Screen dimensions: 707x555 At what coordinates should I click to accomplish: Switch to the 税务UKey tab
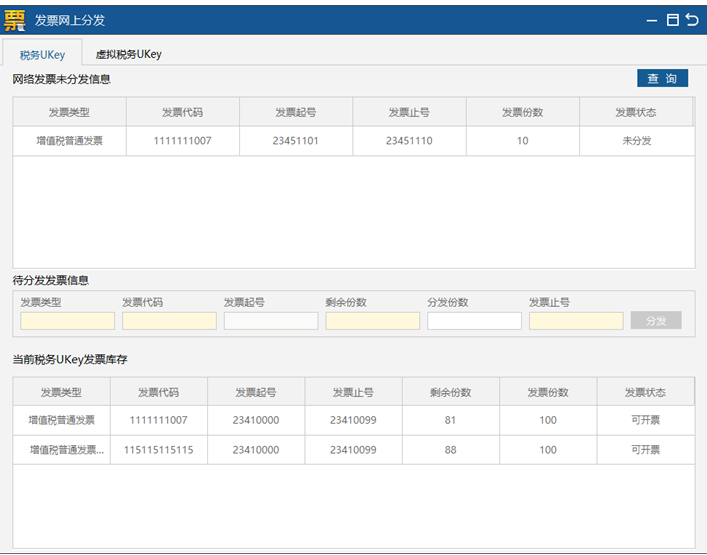42,55
